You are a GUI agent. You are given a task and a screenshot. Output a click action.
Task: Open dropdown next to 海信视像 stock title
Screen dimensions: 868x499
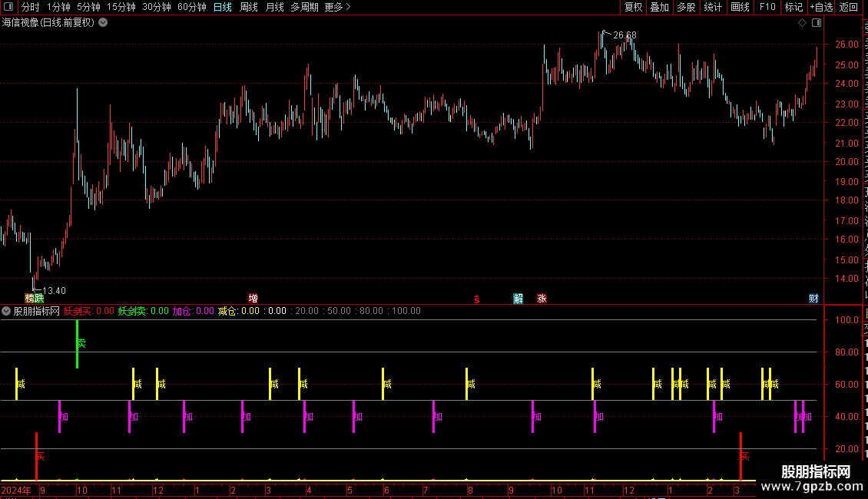coord(103,23)
